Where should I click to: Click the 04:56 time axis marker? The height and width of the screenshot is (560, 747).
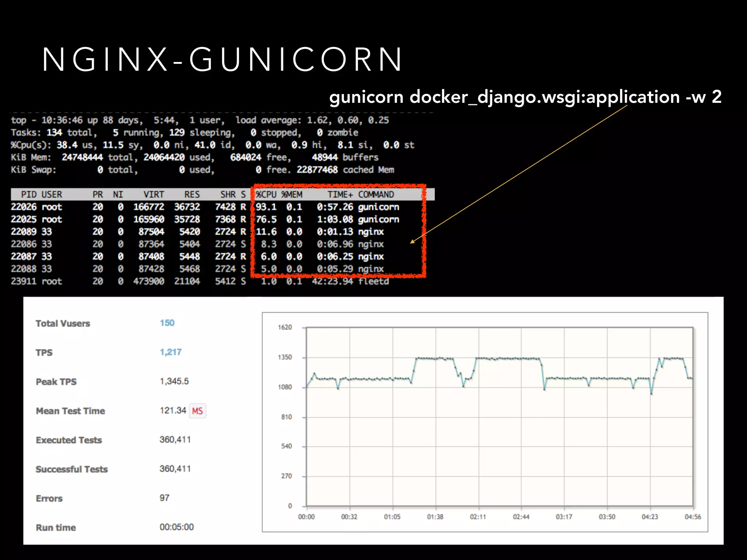[x=693, y=517]
